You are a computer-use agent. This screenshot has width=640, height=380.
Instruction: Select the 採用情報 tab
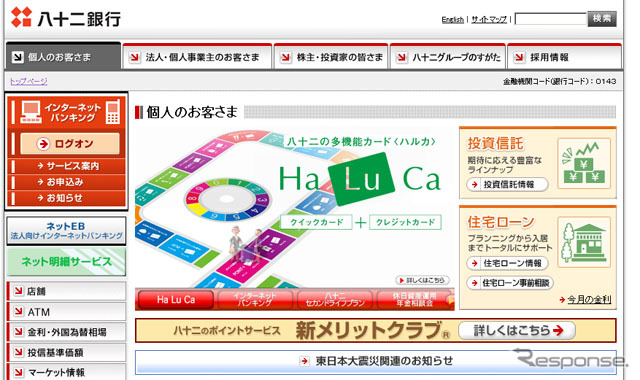564,57
